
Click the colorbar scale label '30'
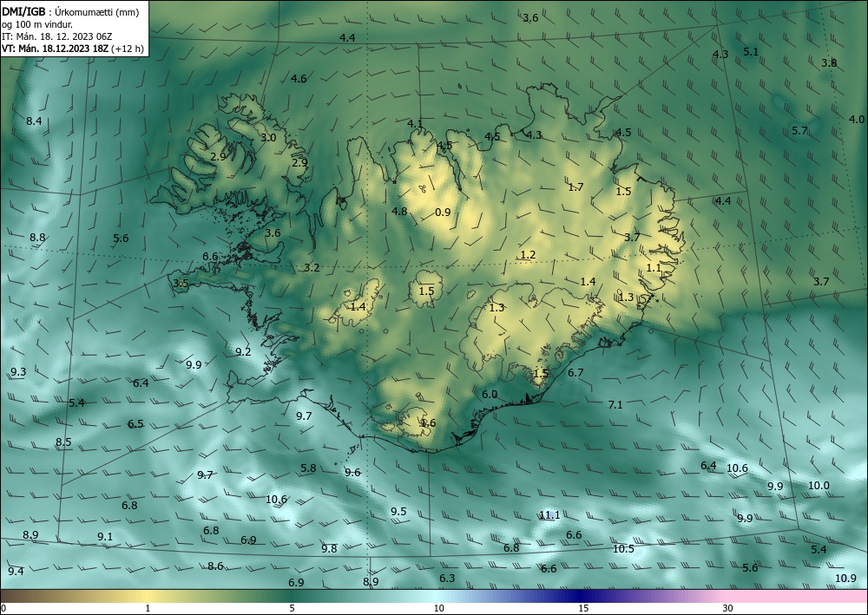(x=727, y=609)
